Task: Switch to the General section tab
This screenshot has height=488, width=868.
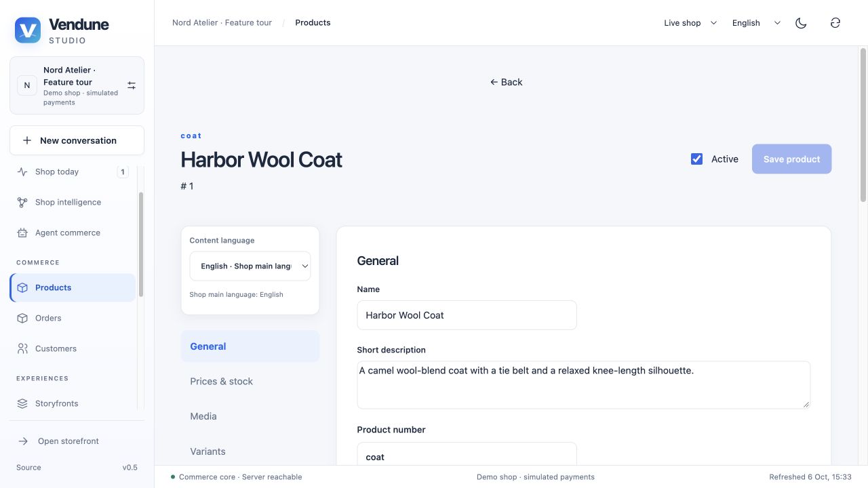Action: (250, 346)
